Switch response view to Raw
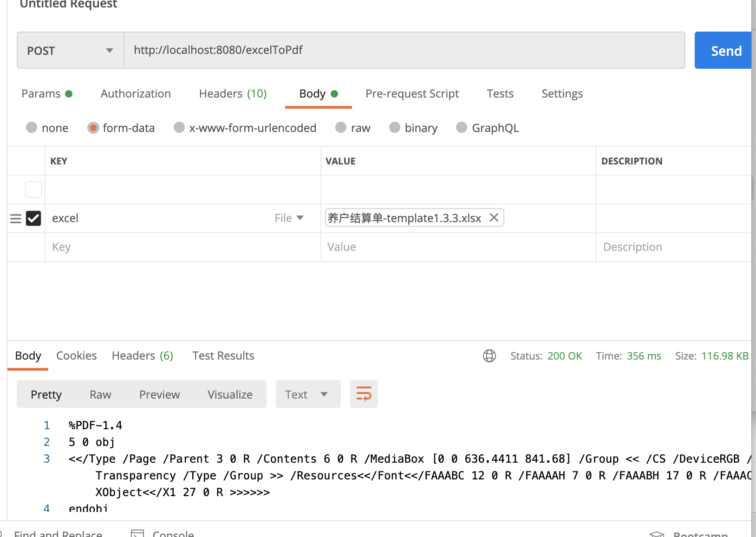Viewport: 756px width, 537px height. (x=100, y=394)
